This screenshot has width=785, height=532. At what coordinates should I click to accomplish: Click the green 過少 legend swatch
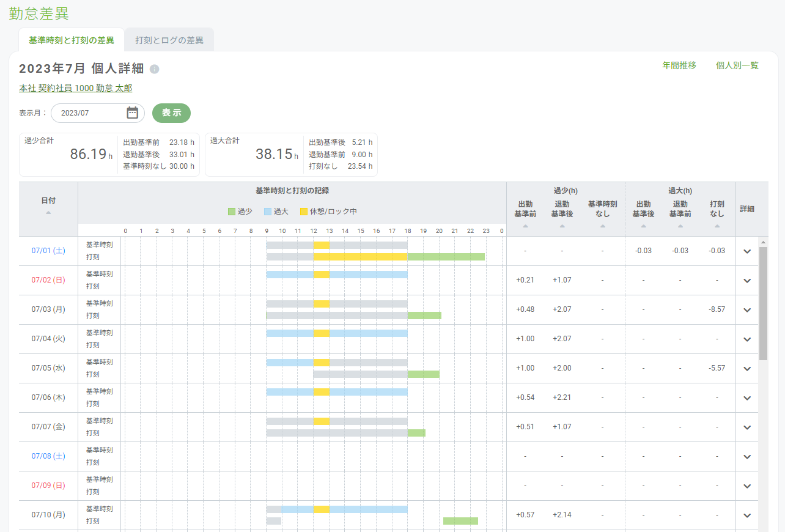[x=232, y=212]
